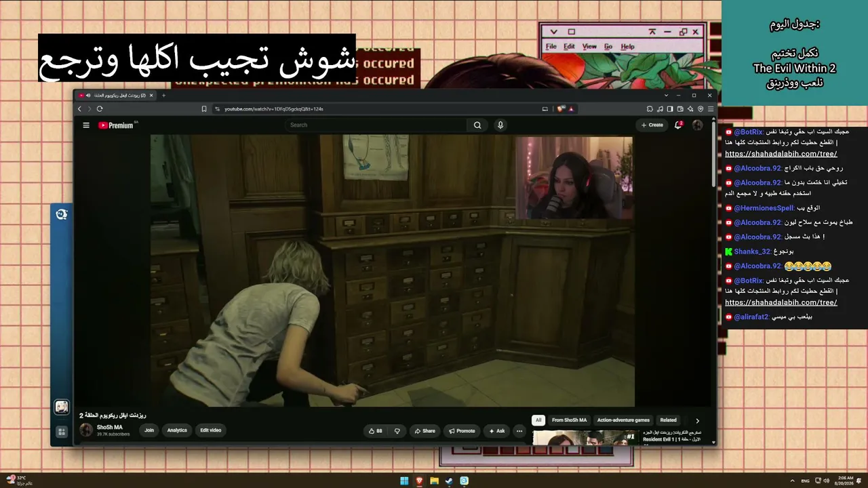Open Brave browser from the taskbar
The width and height of the screenshot is (868, 488).
pos(419,481)
